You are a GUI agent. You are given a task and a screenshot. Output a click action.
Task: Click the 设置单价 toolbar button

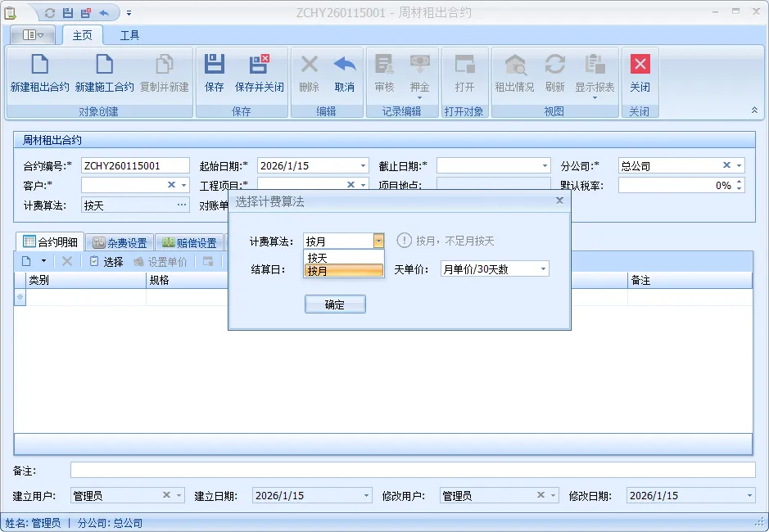click(x=161, y=262)
